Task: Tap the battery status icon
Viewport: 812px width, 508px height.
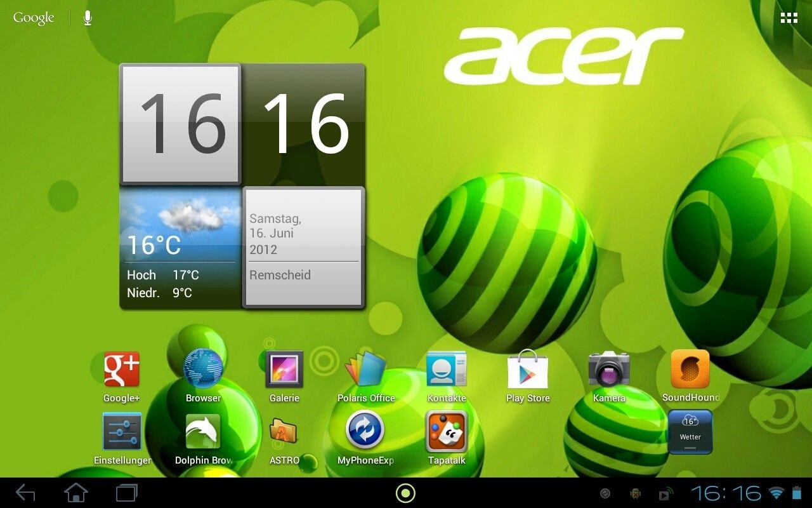Action: point(797,493)
